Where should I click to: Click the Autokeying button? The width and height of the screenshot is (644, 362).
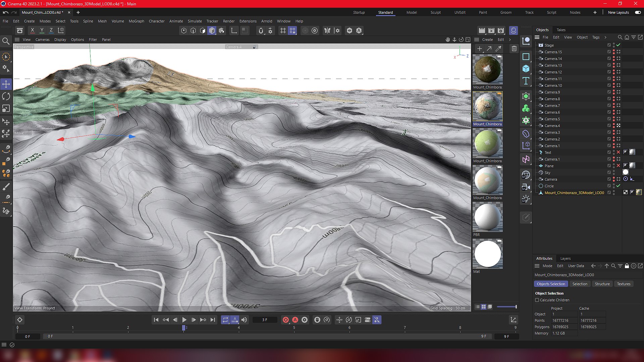pos(295,320)
